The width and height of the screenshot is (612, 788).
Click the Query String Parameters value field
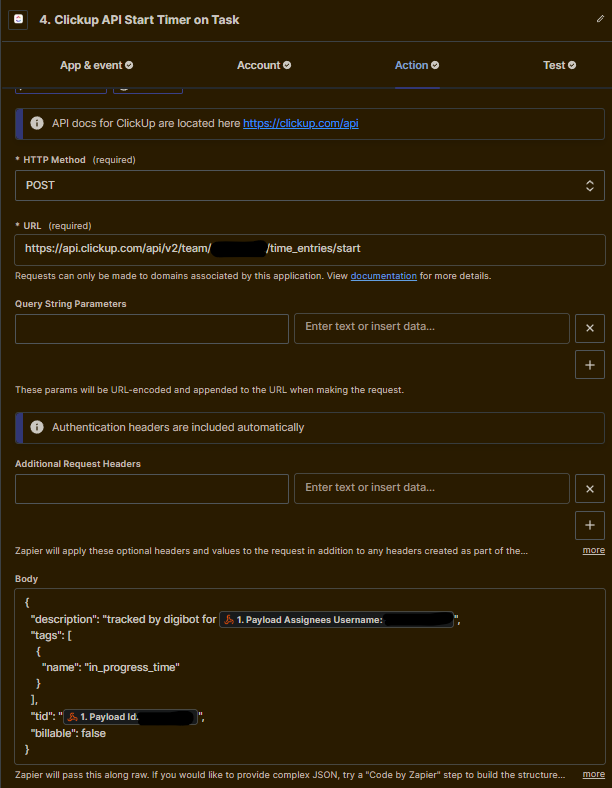coord(432,329)
